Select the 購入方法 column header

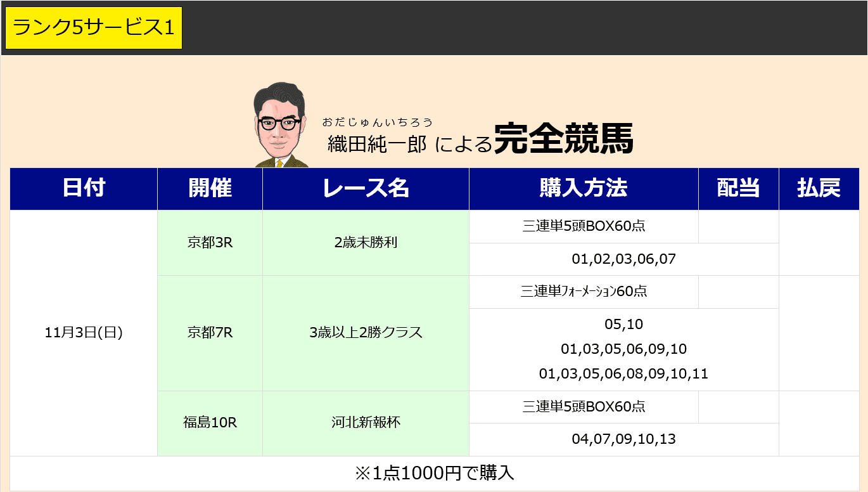coord(584,188)
